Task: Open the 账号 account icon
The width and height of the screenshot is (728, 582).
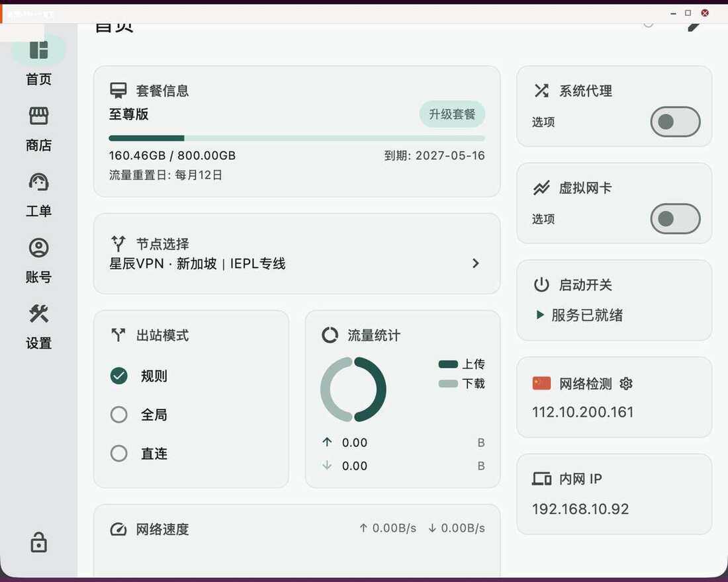Action: tap(38, 248)
